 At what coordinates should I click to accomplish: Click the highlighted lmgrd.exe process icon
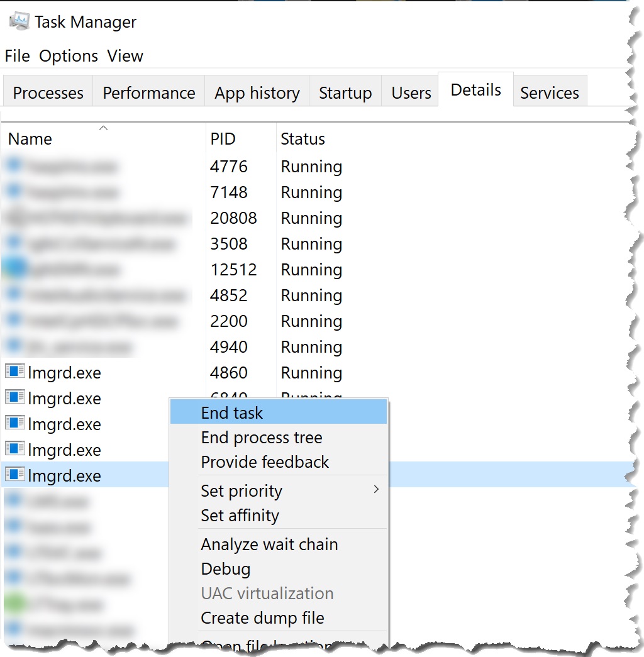pyautogui.click(x=14, y=475)
